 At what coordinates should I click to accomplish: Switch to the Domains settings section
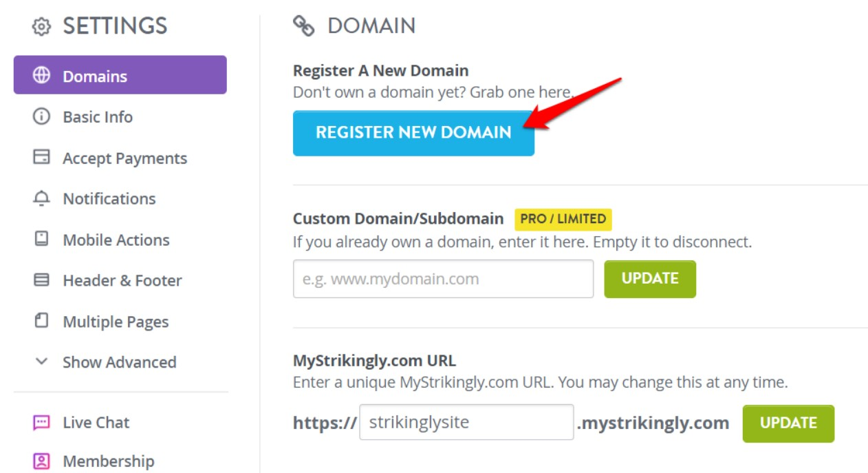point(96,75)
